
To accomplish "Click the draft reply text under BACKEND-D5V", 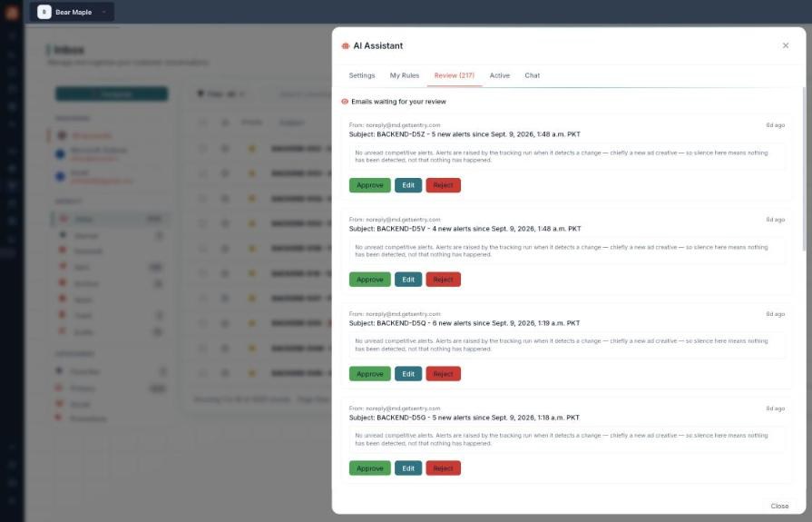I will point(562,251).
